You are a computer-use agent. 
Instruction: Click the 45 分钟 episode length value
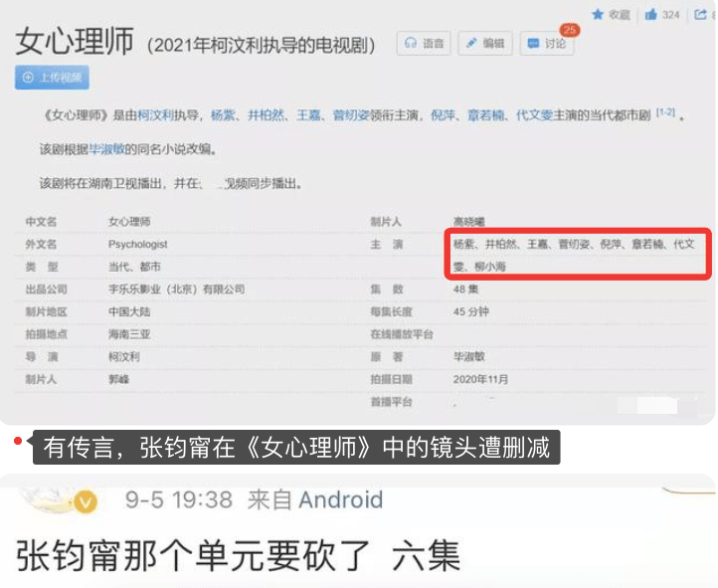pos(470,311)
